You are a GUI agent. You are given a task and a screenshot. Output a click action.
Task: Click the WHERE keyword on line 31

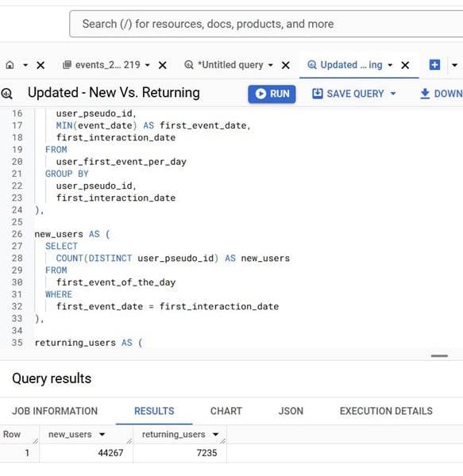59,294
